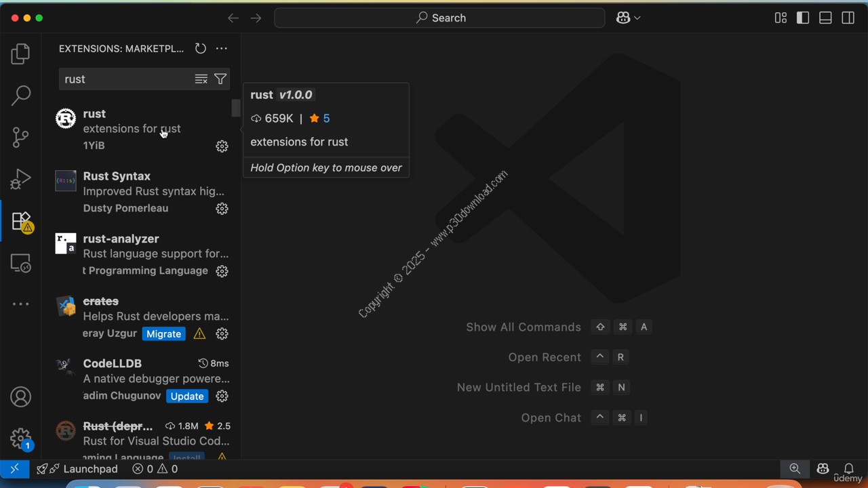Open the Explorer view in activity bar
Viewport: 868px width, 488px height.
20,54
